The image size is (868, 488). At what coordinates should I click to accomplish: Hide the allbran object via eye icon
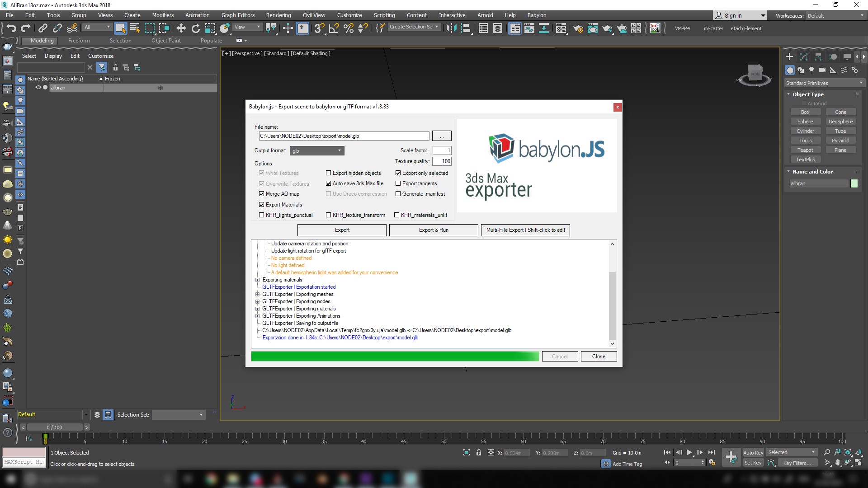click(x=38, y=88)
